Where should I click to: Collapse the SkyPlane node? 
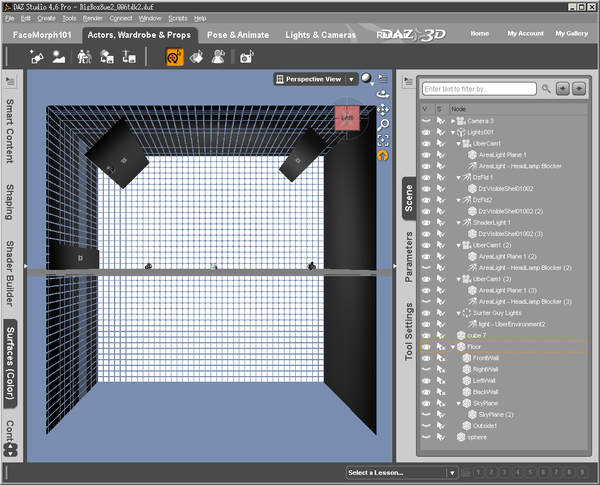[x=458, y=403]
